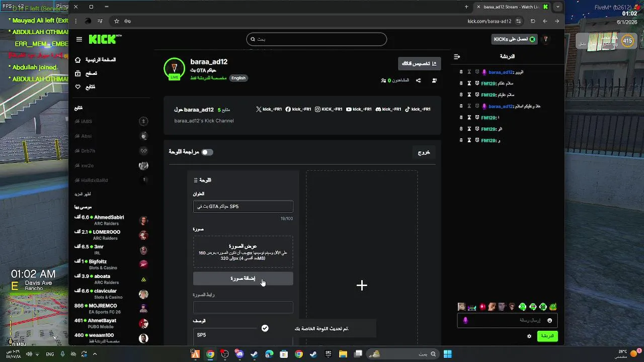Open the hamburger menu next to Kick logo
This screenshot has height=362, width=644.
[x=79, y=39]
